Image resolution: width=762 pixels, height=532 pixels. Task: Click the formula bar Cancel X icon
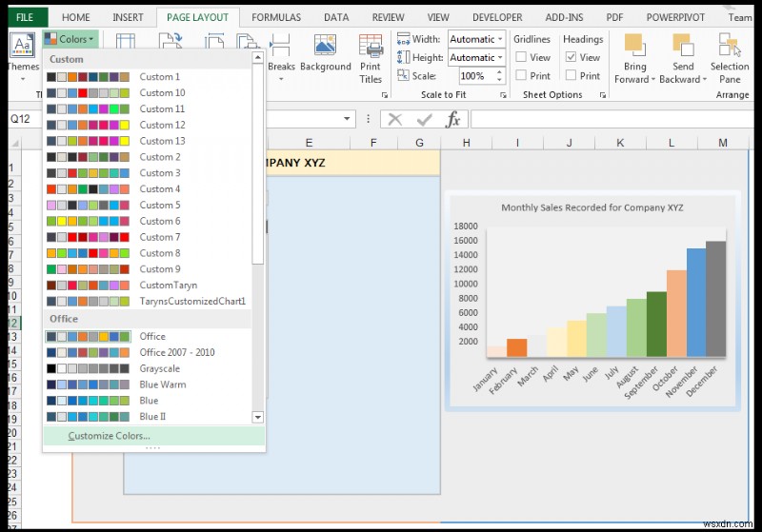point(395,119)
